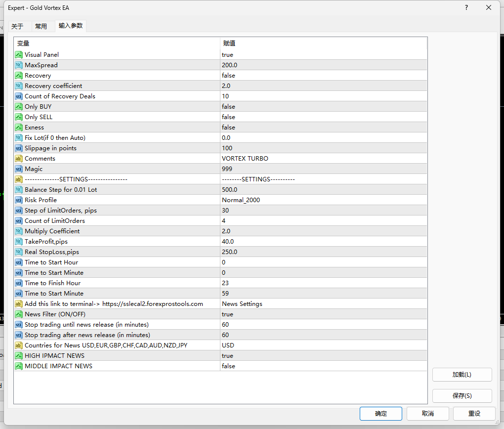Click the Risk Profile parameter icon
This screenshot has width=504, height=429.
pyautogui.click(x=19, y=200)
